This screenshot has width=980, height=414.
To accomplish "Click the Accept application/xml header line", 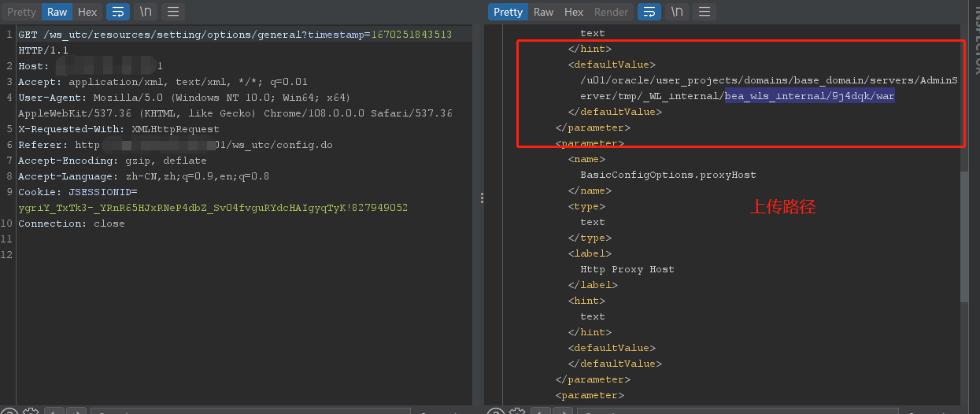I will [x=163, y=82].
